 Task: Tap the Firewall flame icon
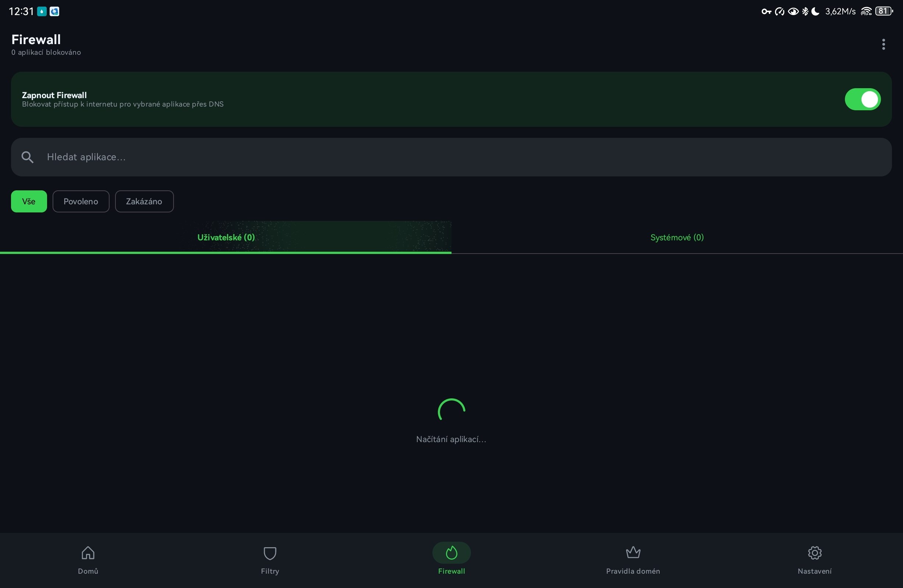[x=451, y=553]
